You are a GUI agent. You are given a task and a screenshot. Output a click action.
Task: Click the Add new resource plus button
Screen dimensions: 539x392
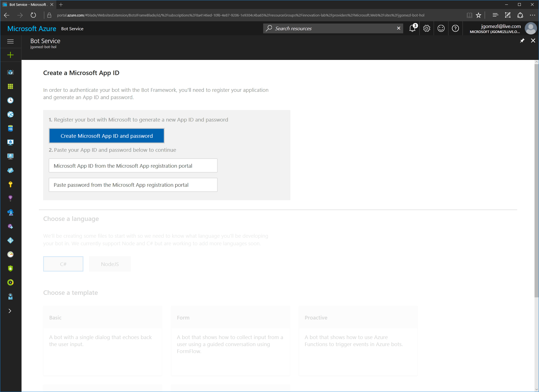(10, 54)
